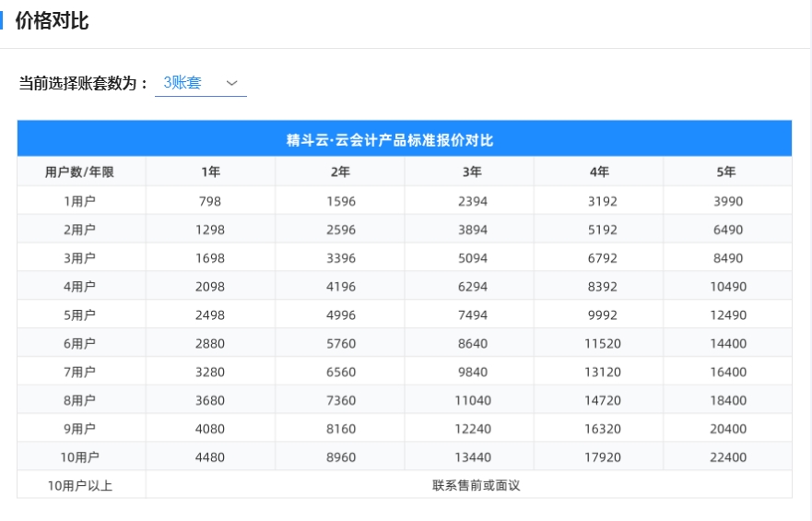The height and width of the screenshot is (521, 812).
Task: Click the 用户数/年限 header cell
Action: click(80, 172)
